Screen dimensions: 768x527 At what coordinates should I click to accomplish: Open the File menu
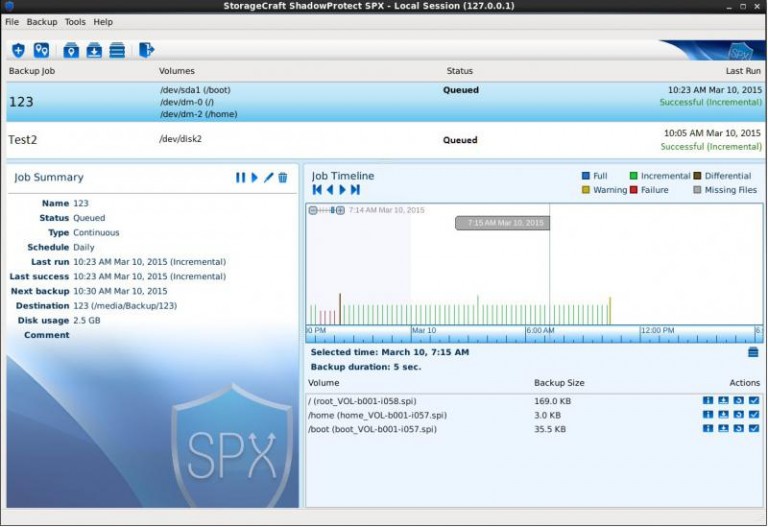coord(12,22)
